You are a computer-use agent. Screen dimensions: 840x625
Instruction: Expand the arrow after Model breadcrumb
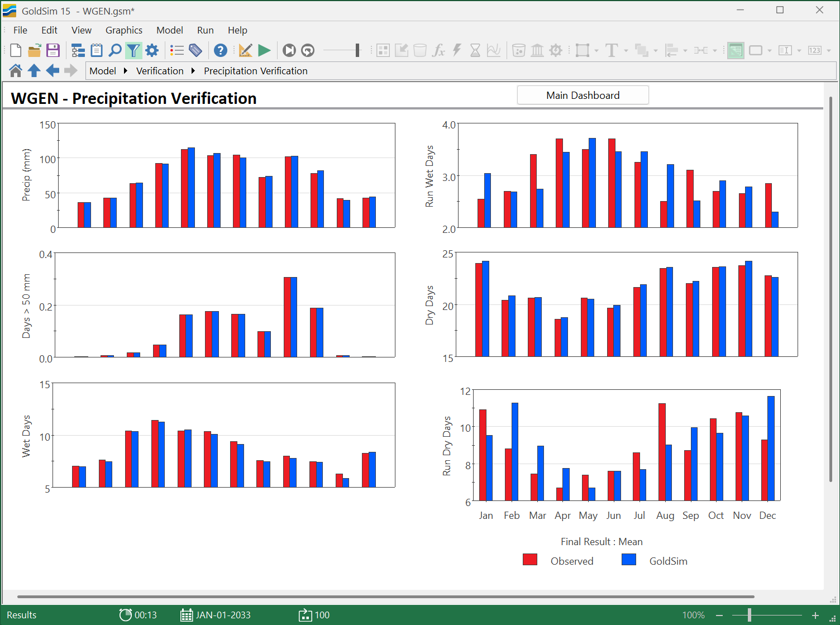click(x=126, y=71)
